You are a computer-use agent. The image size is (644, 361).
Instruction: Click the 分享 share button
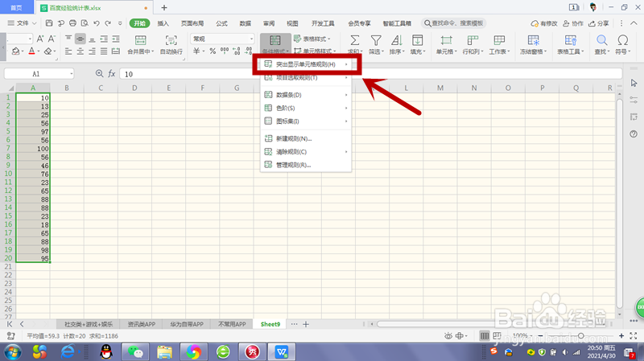599,23
